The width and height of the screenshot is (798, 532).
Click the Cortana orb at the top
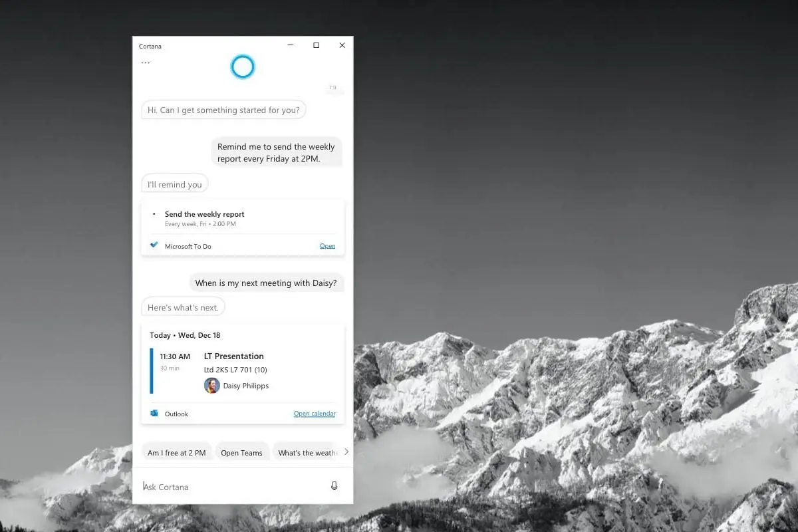coord(243,66)
